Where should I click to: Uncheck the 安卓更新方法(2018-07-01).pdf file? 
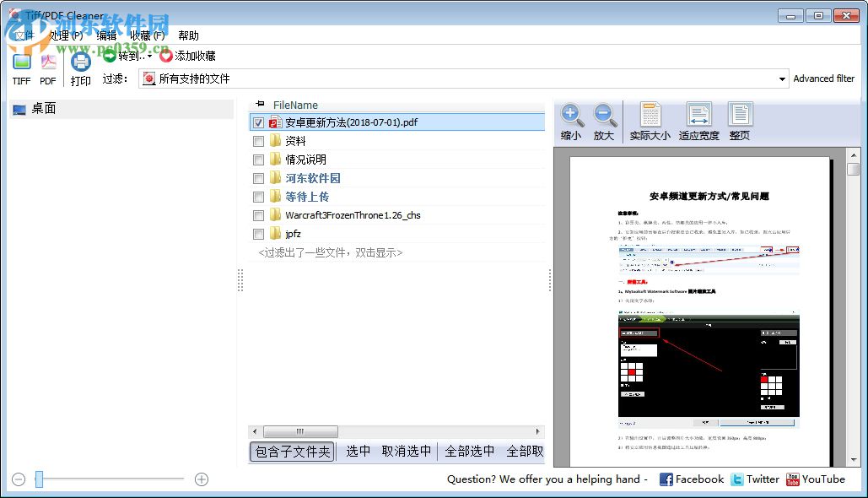click(257, 122)
